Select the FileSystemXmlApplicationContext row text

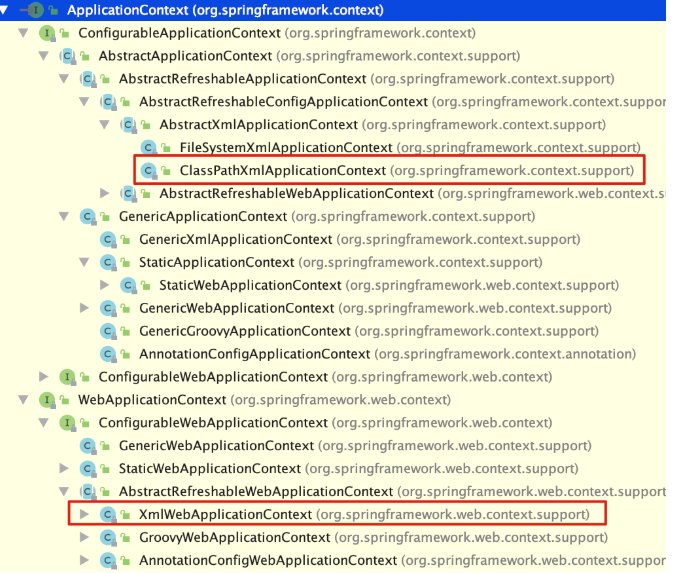[x=410, y=147]
